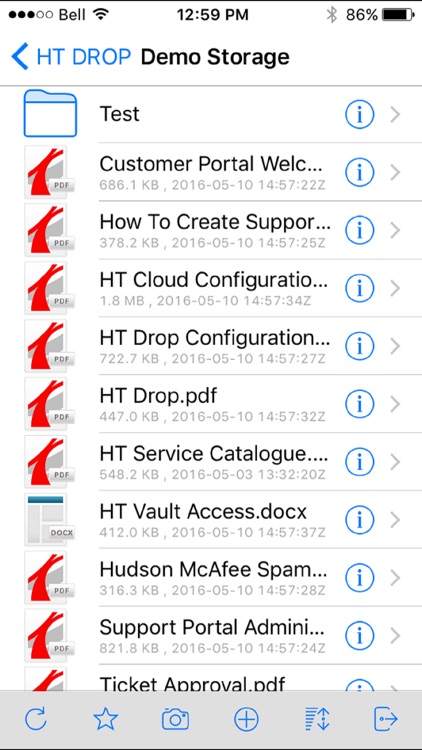Tap the 686.1 KB file details line
This screenshot has height=750, width=422.
coord(212,185)
